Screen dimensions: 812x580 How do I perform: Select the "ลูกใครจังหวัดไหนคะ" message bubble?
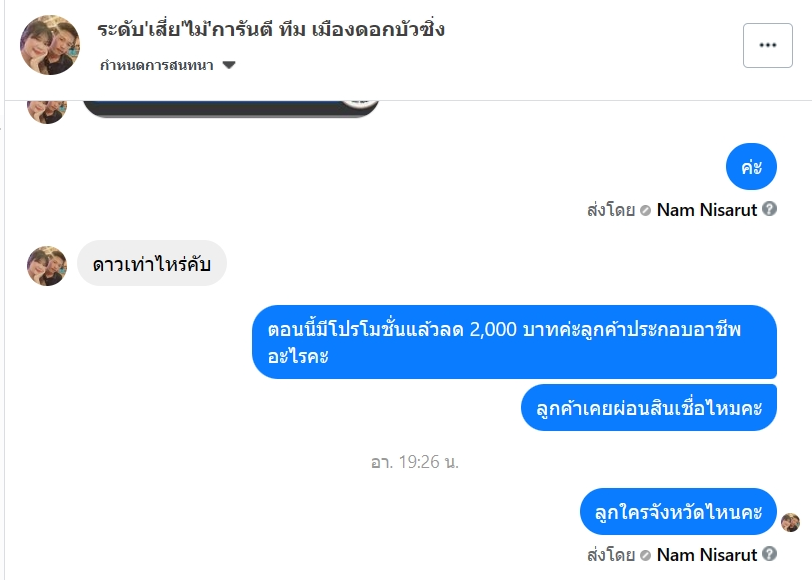(x=678, y=513)
